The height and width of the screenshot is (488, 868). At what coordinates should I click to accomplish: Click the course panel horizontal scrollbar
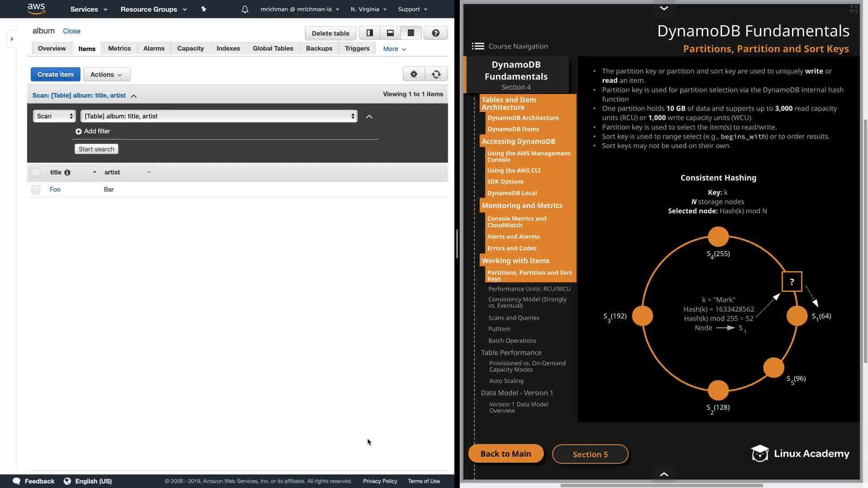tap(661, 485)
